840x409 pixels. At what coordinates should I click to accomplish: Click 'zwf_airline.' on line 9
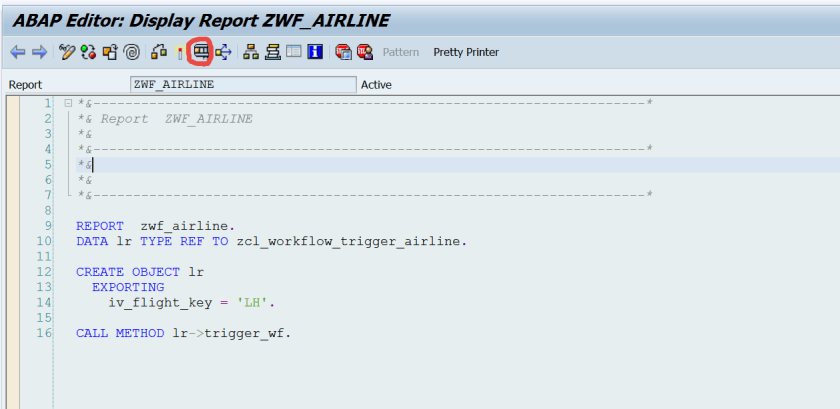(x=188, y=226)
